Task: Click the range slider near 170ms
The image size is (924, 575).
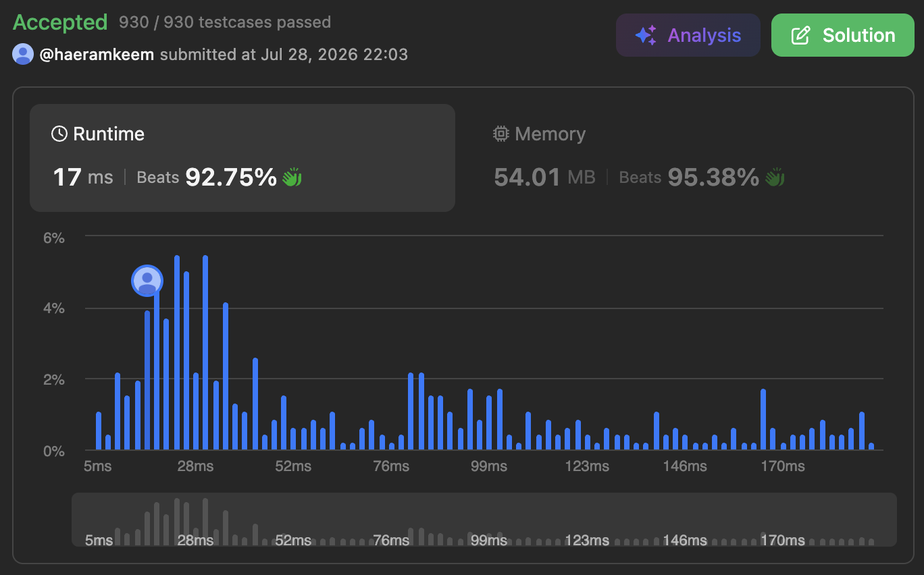Action: [x=782, y=521]
